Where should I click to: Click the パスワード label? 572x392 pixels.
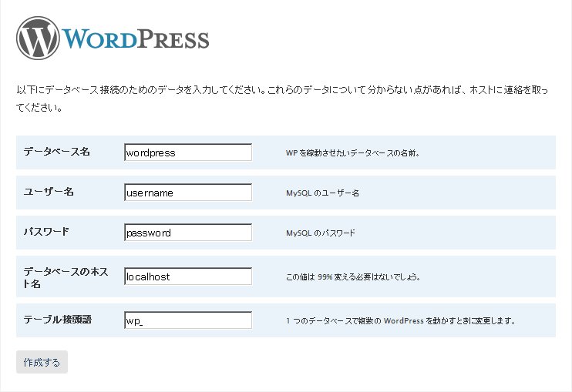[46, 232]
